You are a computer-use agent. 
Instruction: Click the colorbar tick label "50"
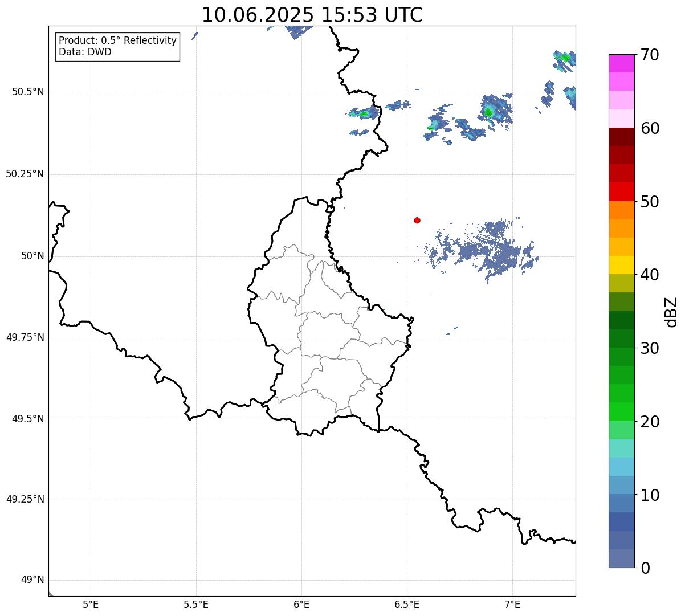[650, 202]
